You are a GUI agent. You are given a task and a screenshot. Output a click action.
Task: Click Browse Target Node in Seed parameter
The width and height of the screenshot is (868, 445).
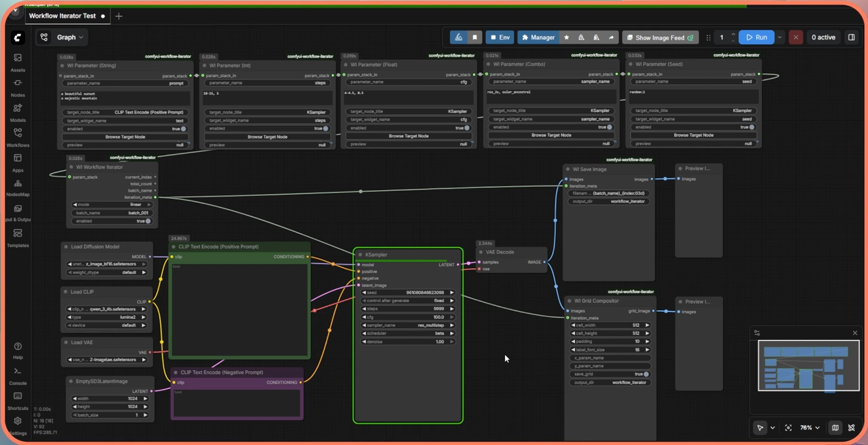point(693,135)
